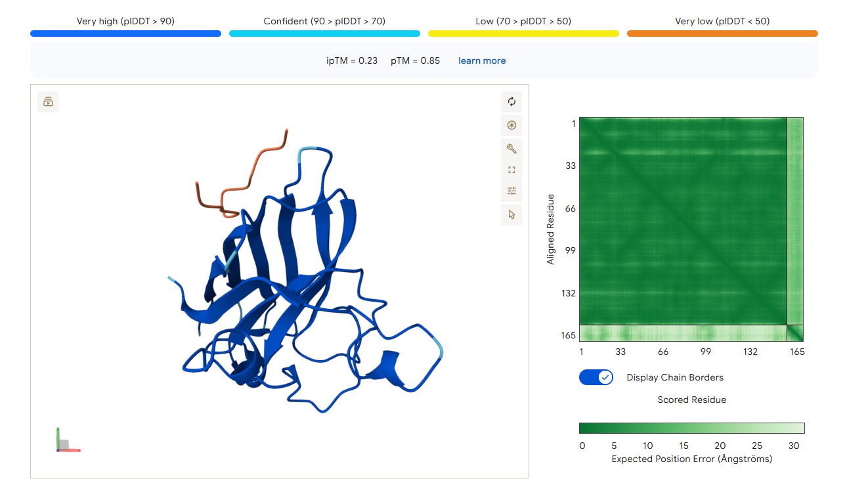Viewport: 868px width, 487px height.
Task: Click the XYZ axis orientation gizmo
Action: click(x=67, y=440)
